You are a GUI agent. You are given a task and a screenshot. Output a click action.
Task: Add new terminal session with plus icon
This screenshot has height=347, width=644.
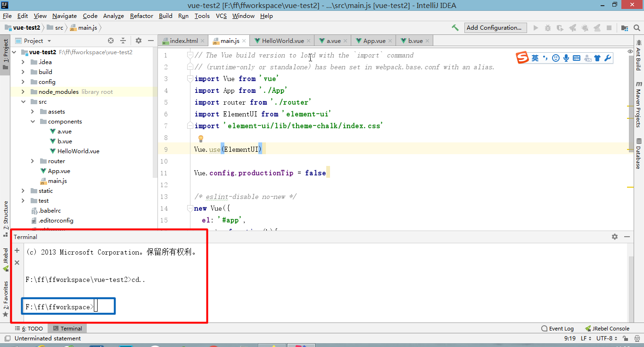(x=17, y=250)
